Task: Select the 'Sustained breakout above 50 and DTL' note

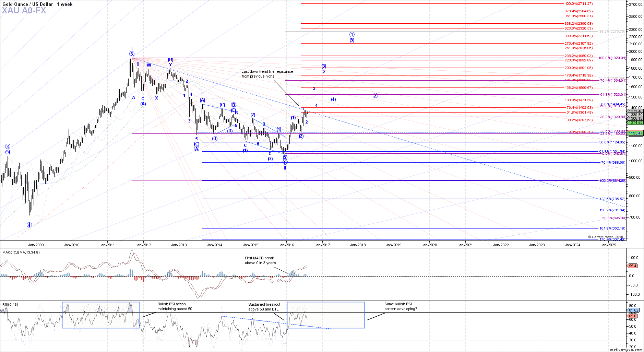Action: coord(264,307)
